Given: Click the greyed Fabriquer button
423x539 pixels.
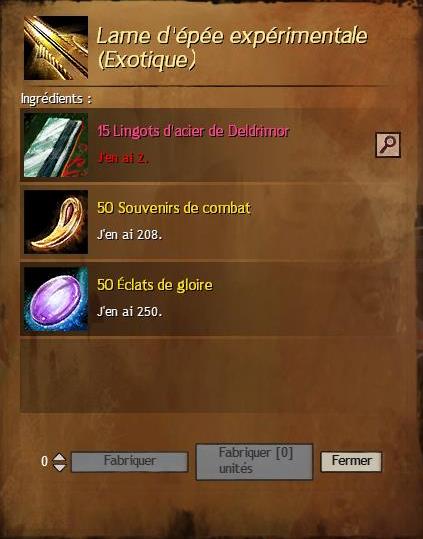Looking at the screenshot, I should (x=130, y=462).
